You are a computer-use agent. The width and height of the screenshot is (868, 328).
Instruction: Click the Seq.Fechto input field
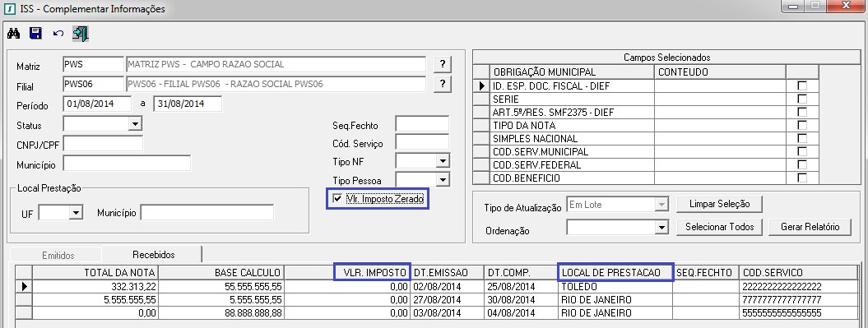(x=422, y=124)
